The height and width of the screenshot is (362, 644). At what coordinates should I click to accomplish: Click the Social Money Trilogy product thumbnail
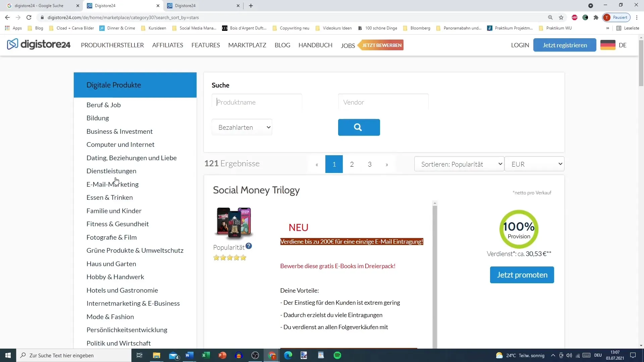point(234,223)
